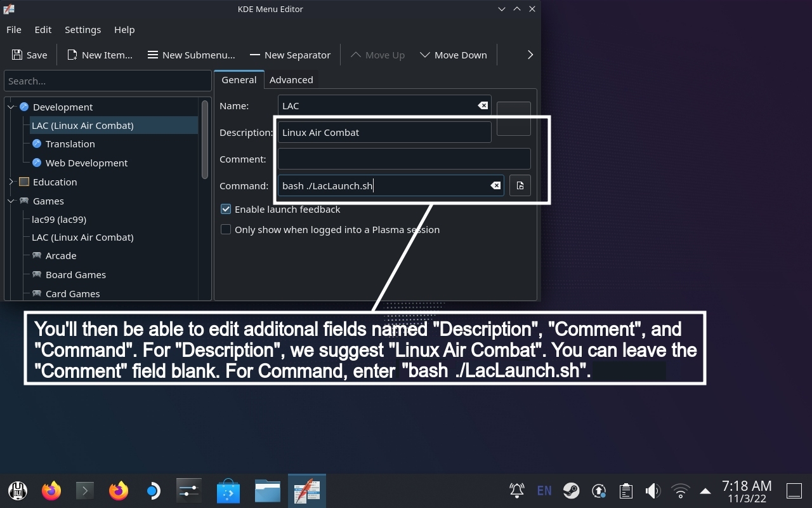Click the EN keyboard layout indicator
This screenshot has width=812, height=508.
pyautogui.click(x=544, y=490)
